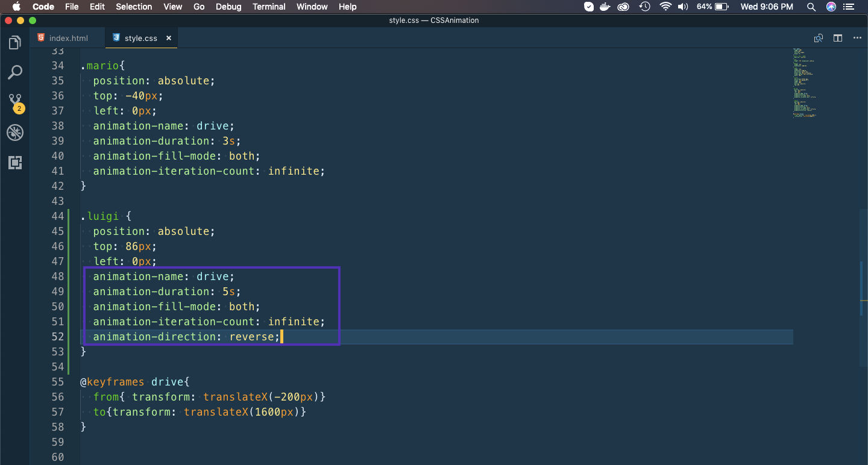Click the .mario selector text
This screenshot has width=868, height=465.
[x=99, y=66]
